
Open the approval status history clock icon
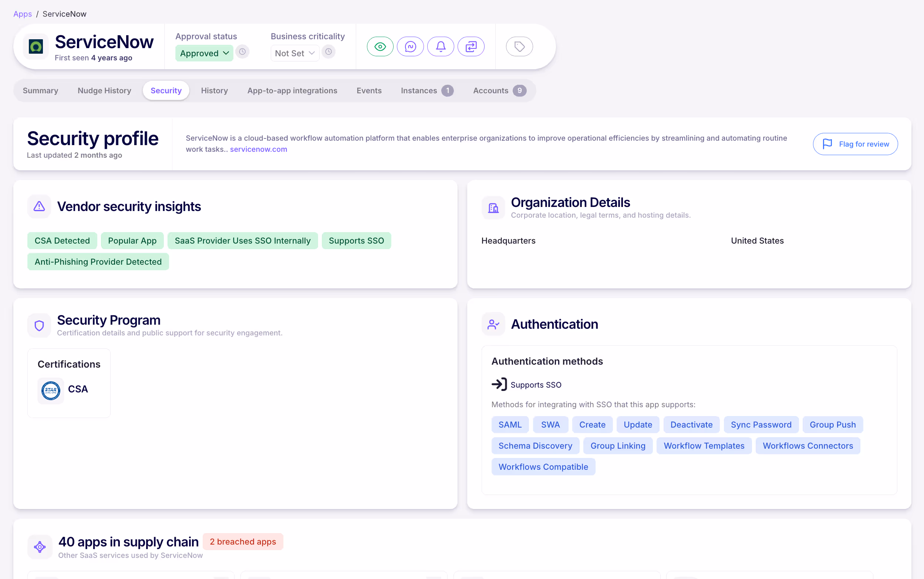[x=242, y=52]
